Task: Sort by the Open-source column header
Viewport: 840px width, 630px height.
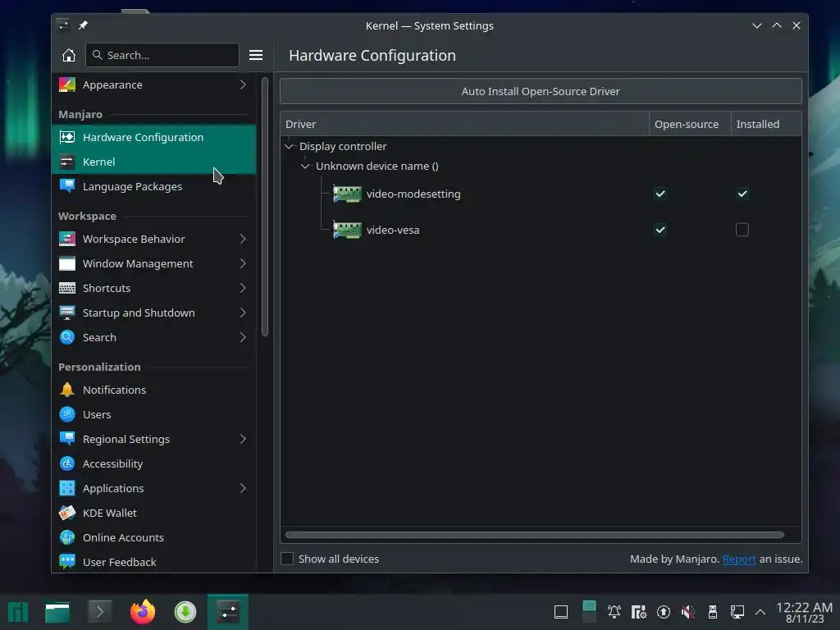Action: pos(690,124)
